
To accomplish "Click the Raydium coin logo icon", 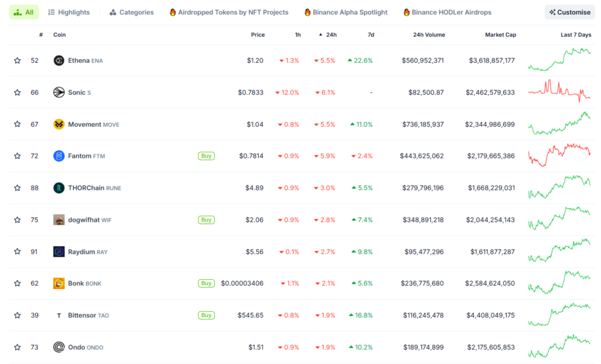I will 59,252.
